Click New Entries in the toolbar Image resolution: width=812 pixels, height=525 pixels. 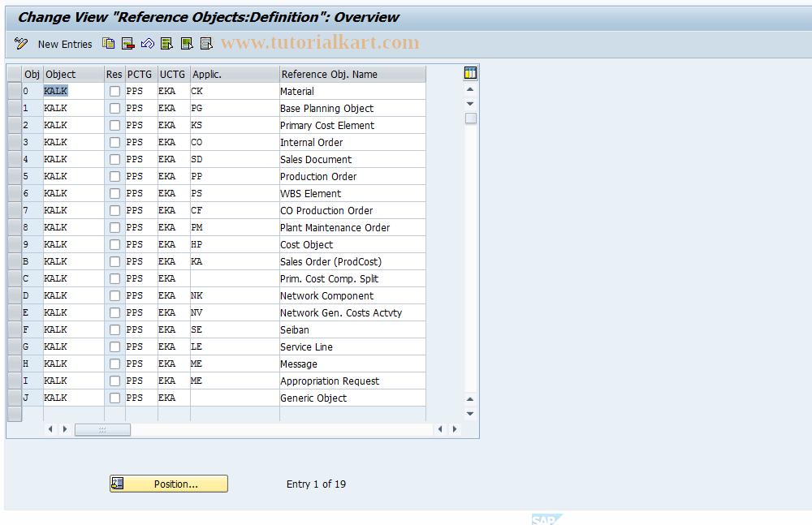[x=65, y=44]
